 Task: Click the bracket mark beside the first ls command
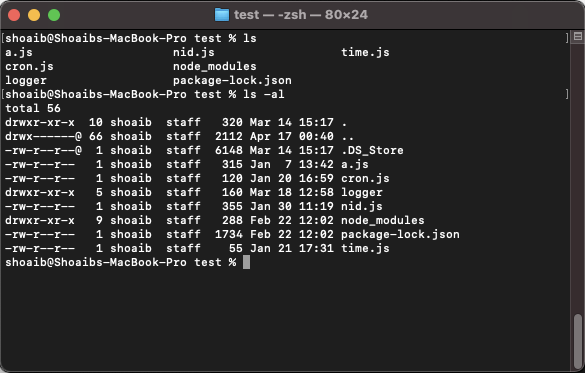pos(567,38)
